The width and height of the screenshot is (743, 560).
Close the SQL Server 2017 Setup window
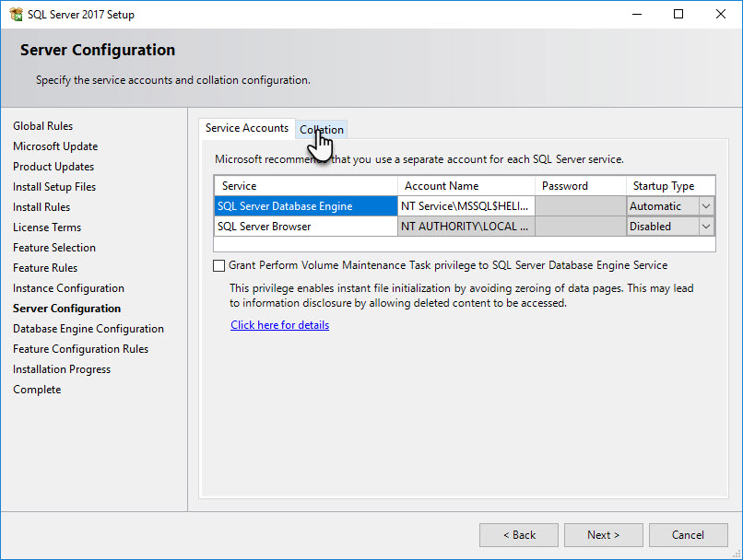click(x=721, y=14)
